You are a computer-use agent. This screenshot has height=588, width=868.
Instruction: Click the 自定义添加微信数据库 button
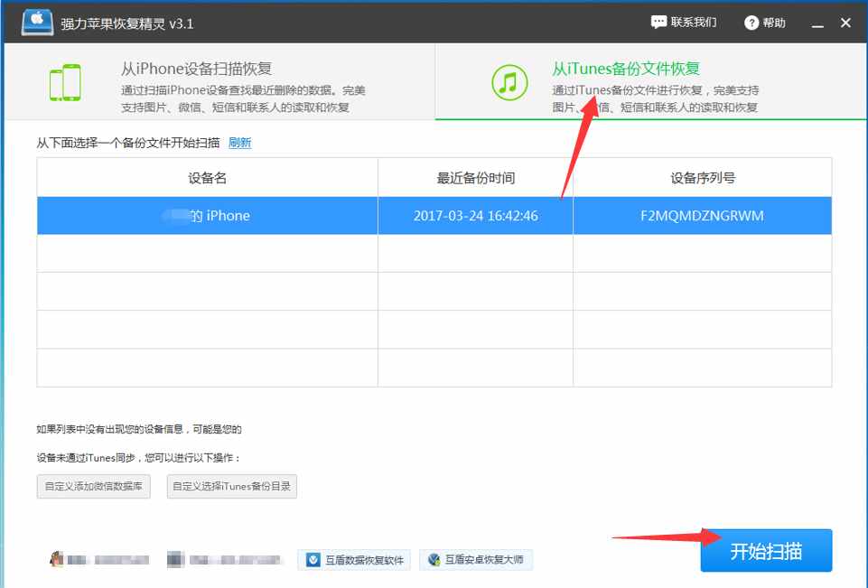click(x=94, y=485)
